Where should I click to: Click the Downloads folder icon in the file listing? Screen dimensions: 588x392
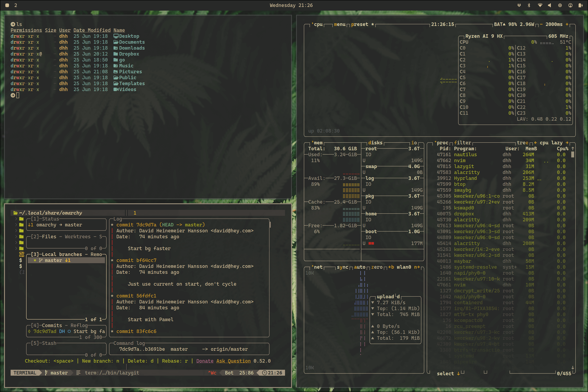116,48
